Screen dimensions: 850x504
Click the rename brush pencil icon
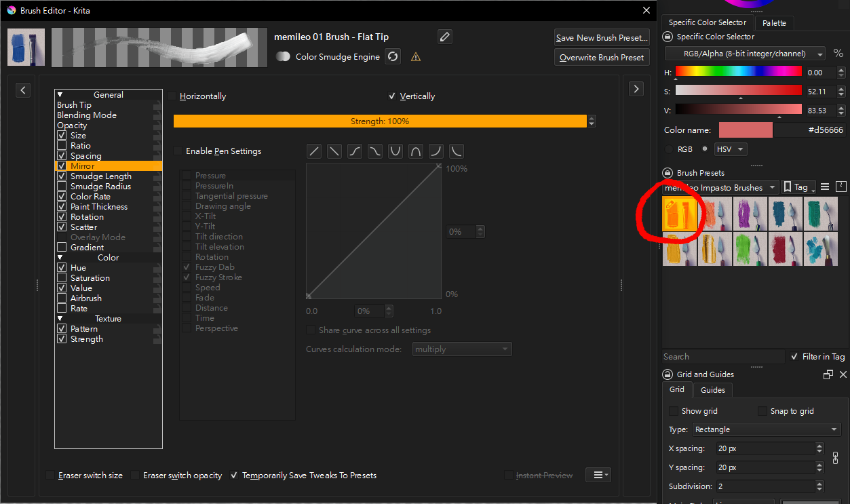[444, 37]
